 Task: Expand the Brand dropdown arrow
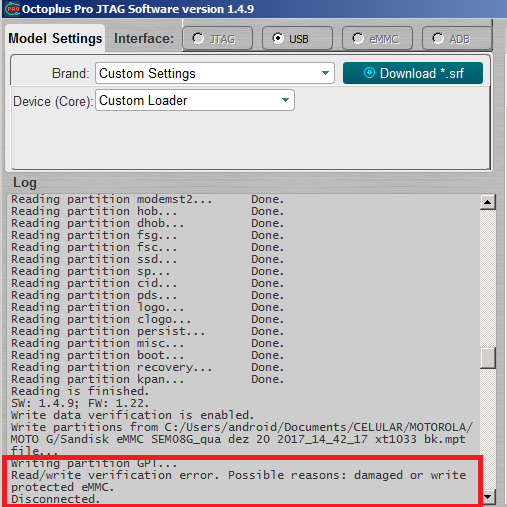click(x=325, y=73)
